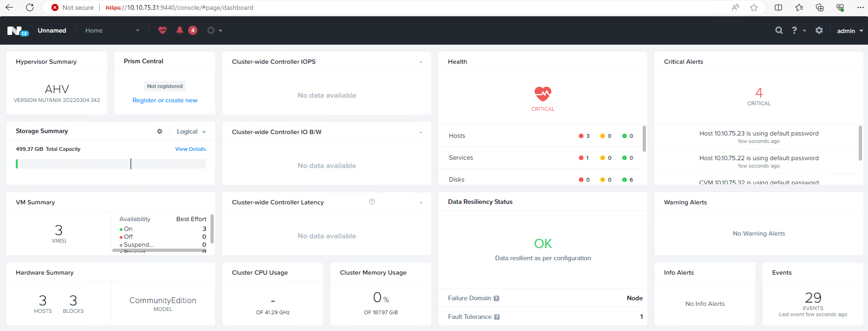Open the settings gear in header
Image resolution: width=868 pixels, height=331 pixels.
819,30
